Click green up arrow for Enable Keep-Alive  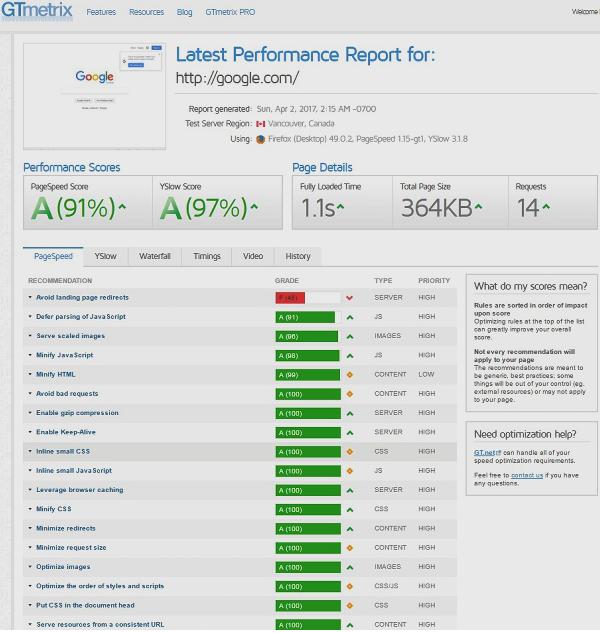tap(350, 433)
